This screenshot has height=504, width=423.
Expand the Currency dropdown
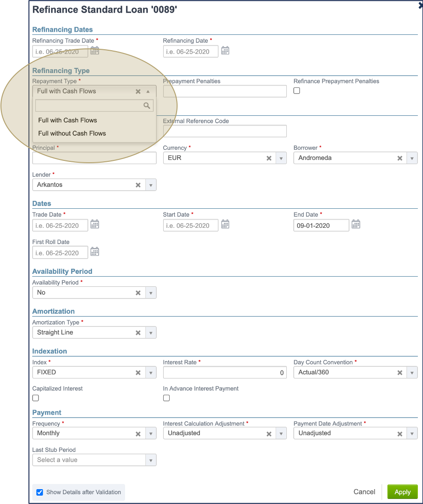pos(281,158)
